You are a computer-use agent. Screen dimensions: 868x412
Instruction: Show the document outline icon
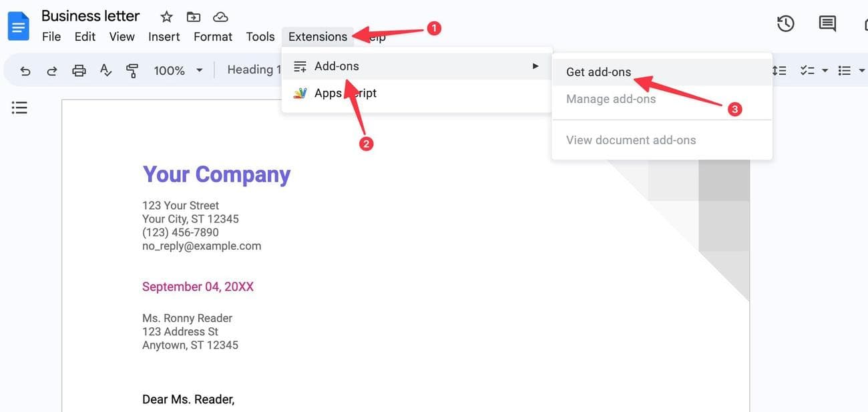(x=19, y=108)
